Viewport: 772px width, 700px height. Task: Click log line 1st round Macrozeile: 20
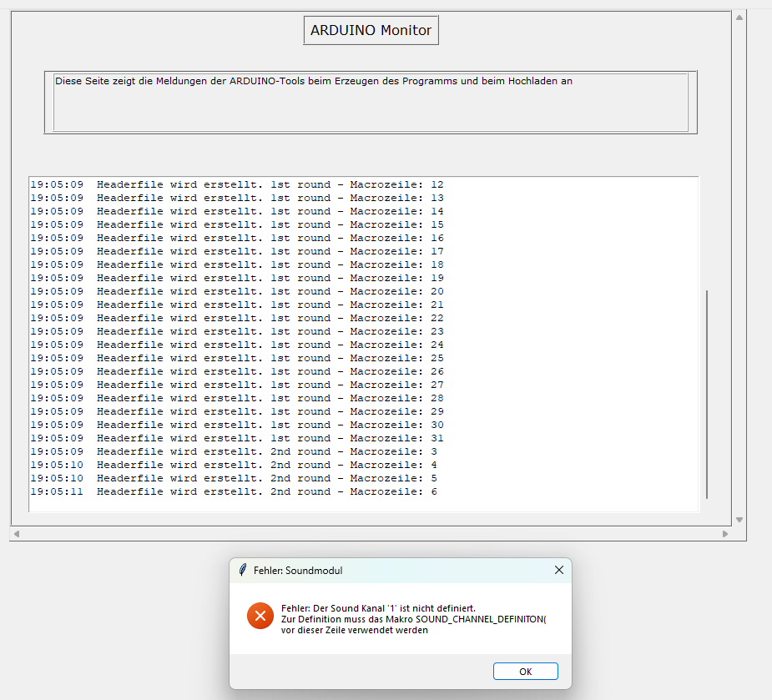point(237,291)
